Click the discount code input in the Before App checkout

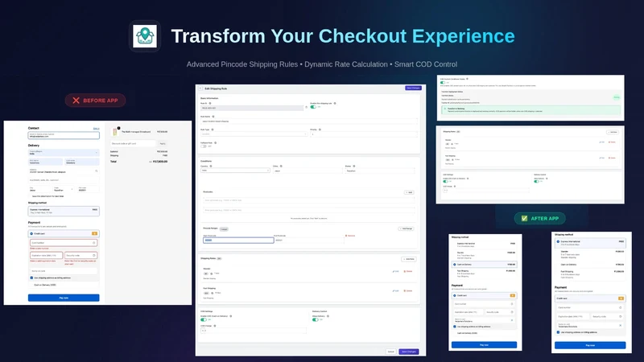133,144
